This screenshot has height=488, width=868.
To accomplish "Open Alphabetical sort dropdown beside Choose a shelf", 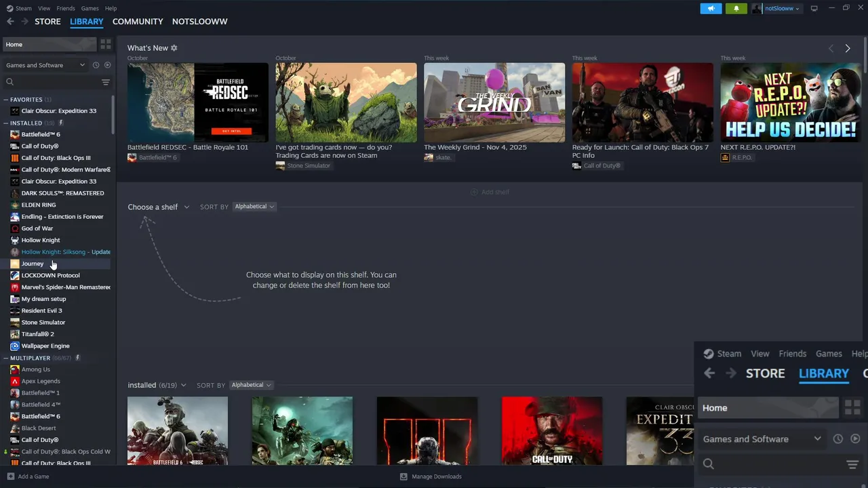I will tap(254, 206).
